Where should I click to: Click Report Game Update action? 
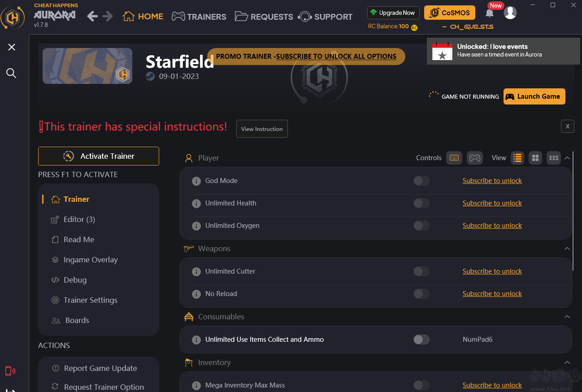pos(94,368)
